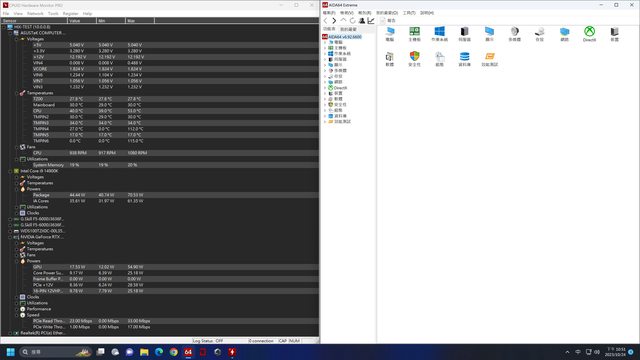The image size is (640, 360).
Task: Expand the NVIDIA GeForce RTX Clocks node
Action: point(17,297)
